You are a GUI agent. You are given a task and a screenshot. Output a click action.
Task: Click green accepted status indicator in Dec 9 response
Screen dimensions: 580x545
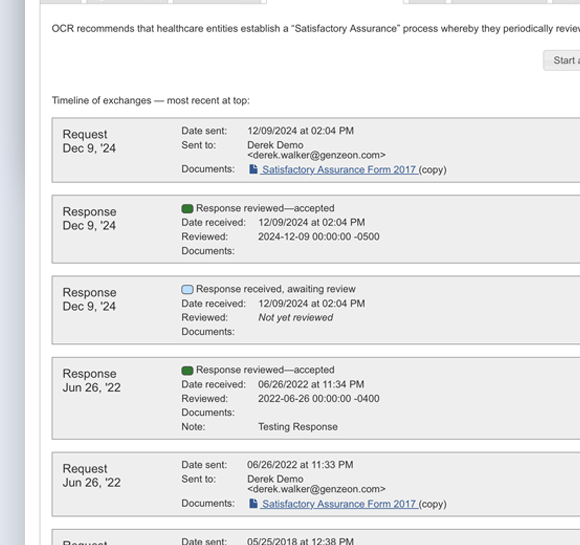tap(187, 209)
